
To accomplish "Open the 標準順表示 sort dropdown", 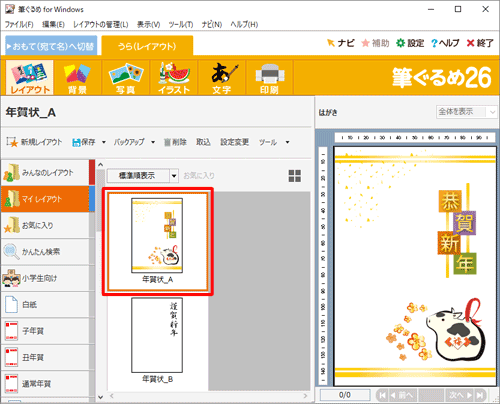I will [143, 176].
